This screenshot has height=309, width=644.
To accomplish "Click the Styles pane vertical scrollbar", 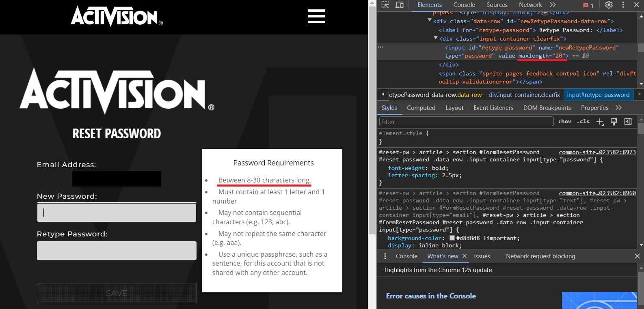I will (641, 129).
